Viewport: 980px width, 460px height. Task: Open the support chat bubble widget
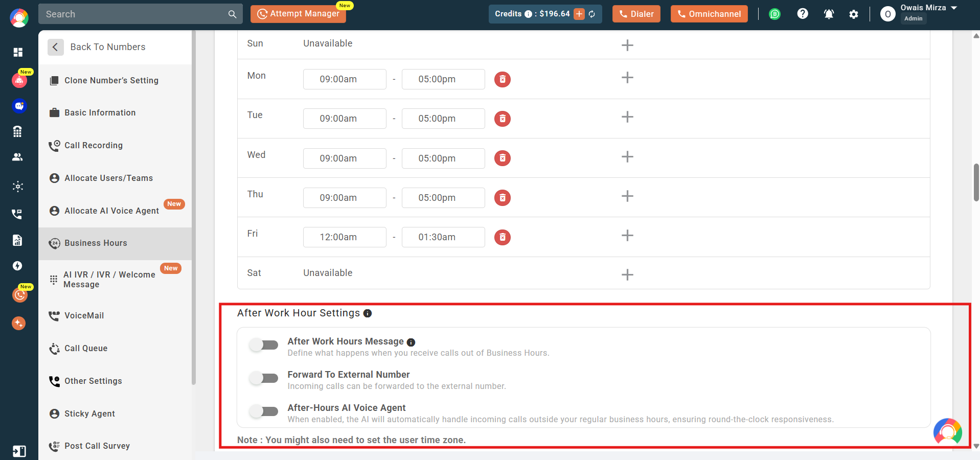tap(948, 432)
